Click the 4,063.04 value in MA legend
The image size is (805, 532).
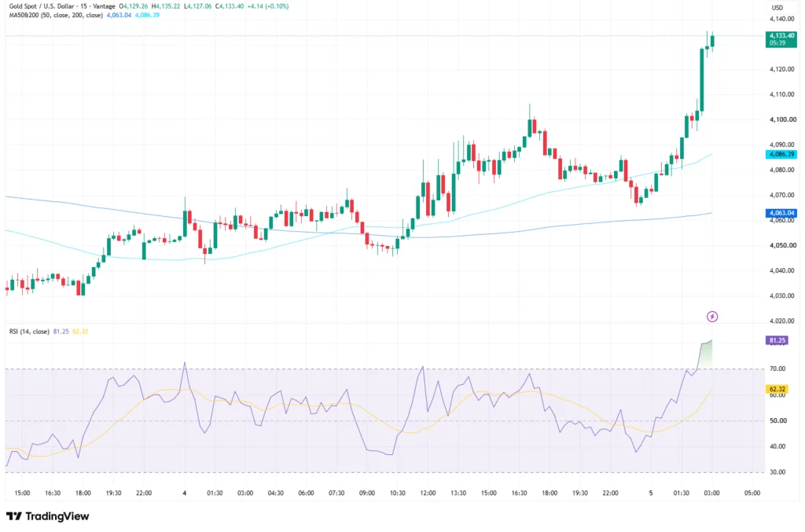(x=119, y=16)
